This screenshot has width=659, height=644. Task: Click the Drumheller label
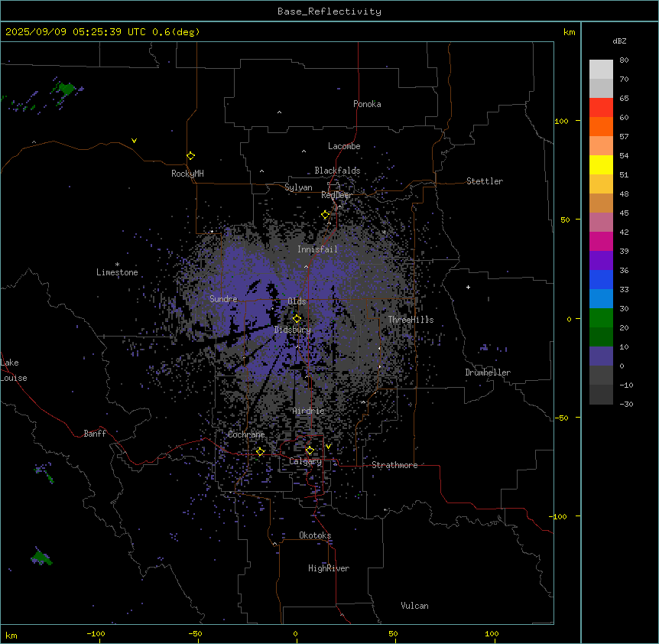(x=488, y=372)
